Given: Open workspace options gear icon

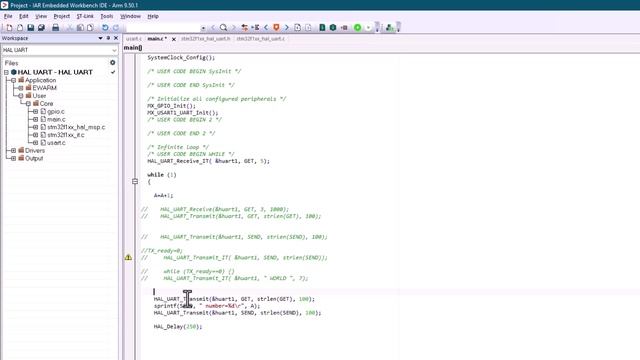Looking at the screenshot, I should click(x=113, y=63).
